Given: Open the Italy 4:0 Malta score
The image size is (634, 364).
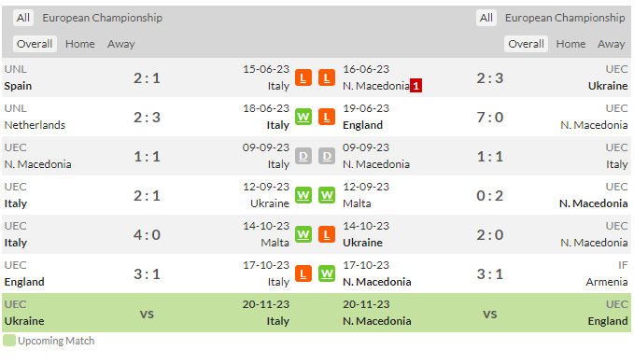Looking at the screenshot, I should pos(147,234).
